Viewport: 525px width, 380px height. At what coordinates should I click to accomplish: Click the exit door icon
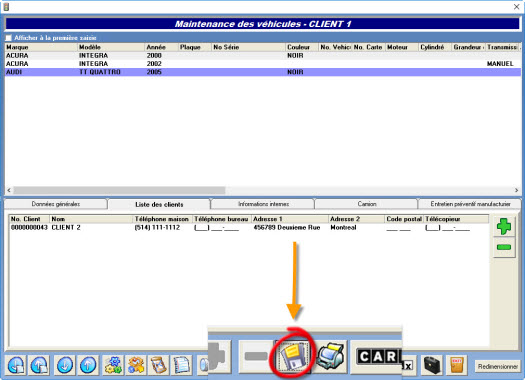pyautogui.click(x=457, y=365)
